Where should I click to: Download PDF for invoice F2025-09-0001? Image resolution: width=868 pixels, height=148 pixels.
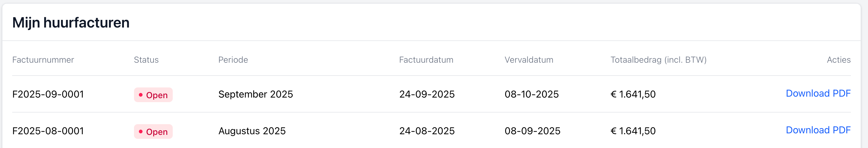(x=818, y=93)
